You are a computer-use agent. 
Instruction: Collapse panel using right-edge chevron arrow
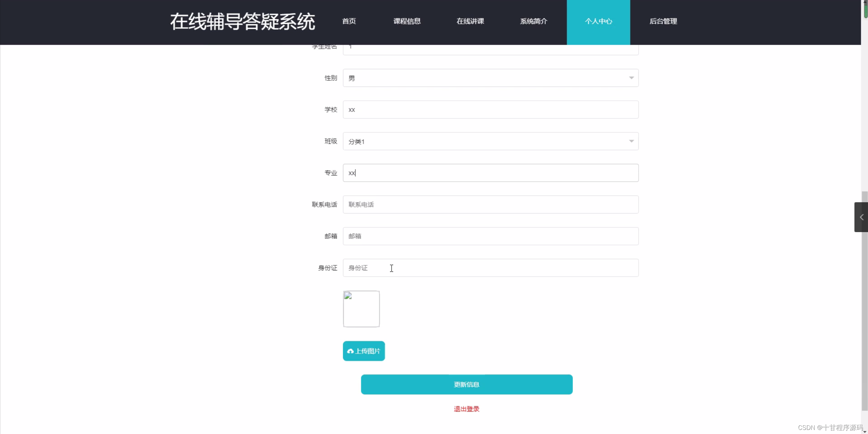tap(861, 217)
